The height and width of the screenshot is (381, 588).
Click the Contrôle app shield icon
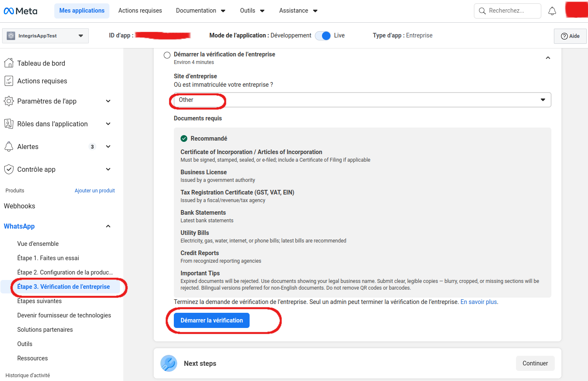point(9,169)
